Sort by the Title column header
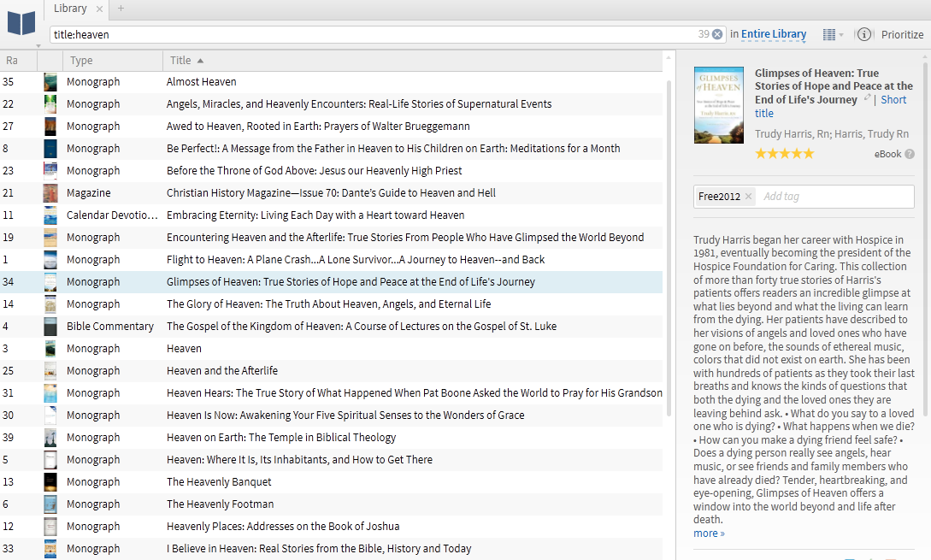 tap(413, 61)
